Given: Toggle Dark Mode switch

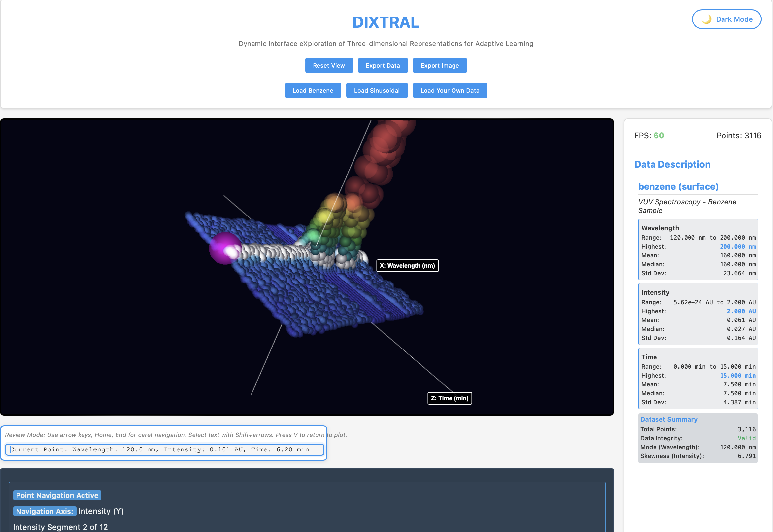Looking at the screenshot, I should [726, 19].
